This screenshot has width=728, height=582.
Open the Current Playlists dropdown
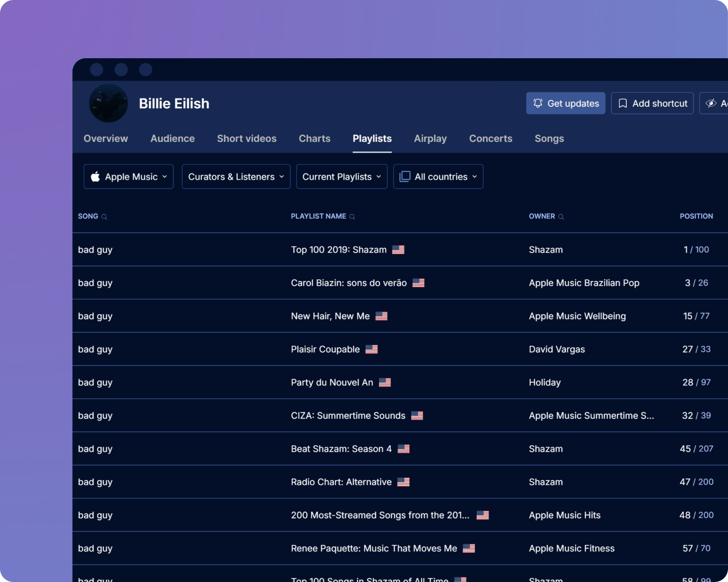[341, 176]
